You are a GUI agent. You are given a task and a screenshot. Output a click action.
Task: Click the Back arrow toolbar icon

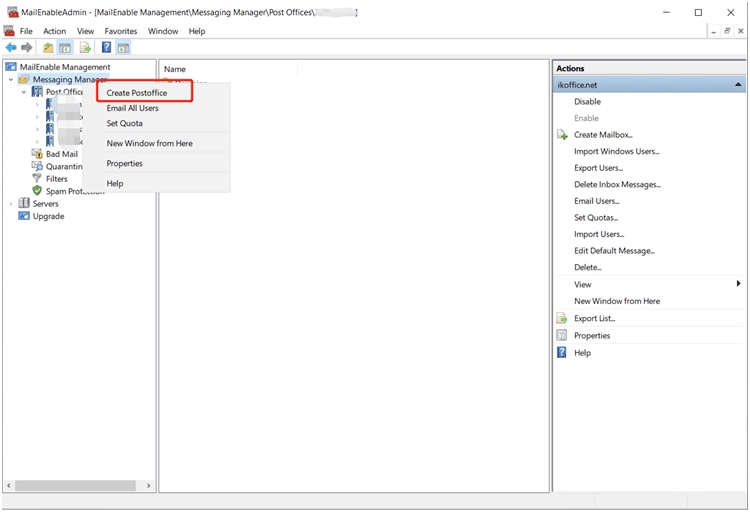click(11, 47)
